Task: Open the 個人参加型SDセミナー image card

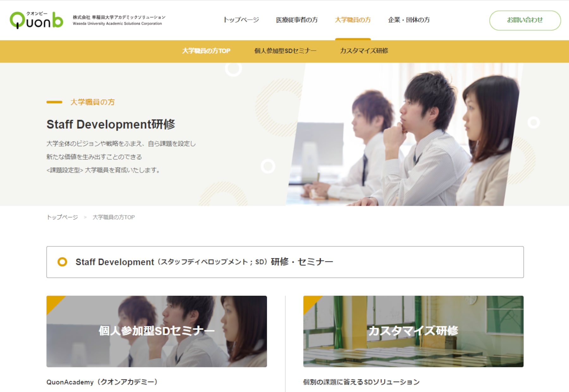Action: 156,331
